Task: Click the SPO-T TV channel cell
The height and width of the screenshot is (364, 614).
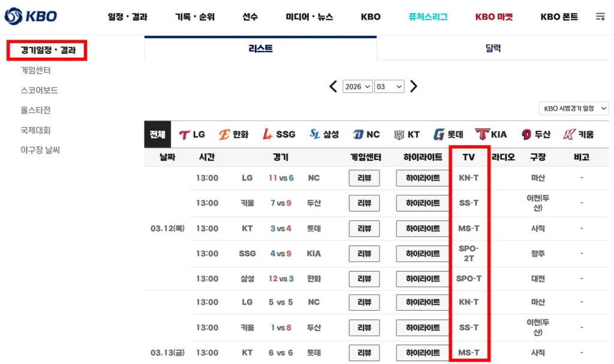Action: pyautogui.click(x=469, y=279)
